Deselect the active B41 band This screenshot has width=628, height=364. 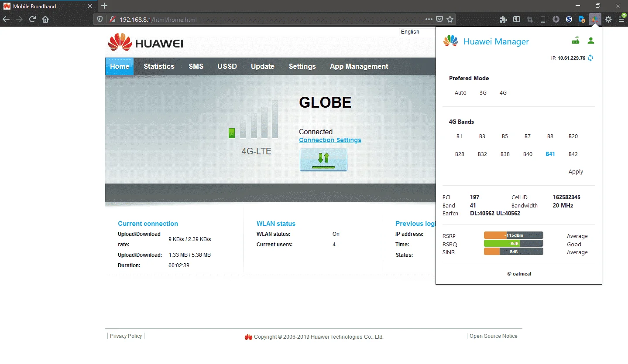click(x=550, y=154)
